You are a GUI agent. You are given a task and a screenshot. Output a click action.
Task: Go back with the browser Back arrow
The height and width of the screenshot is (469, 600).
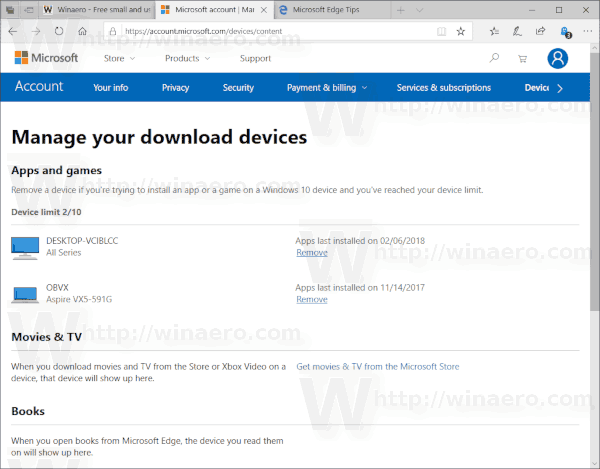pyautogui.click(x=13, y=31)
